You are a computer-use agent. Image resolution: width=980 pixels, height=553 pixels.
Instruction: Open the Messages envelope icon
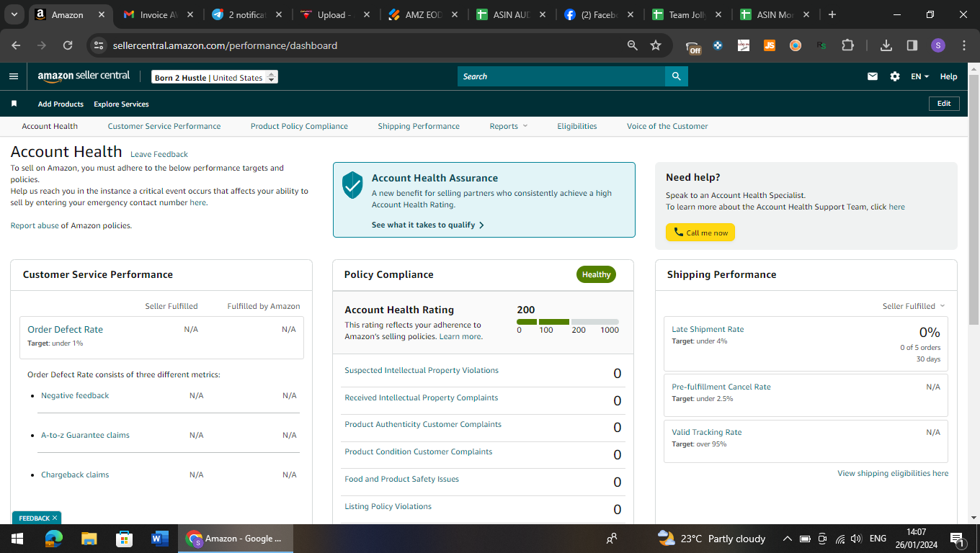[873, 76]
